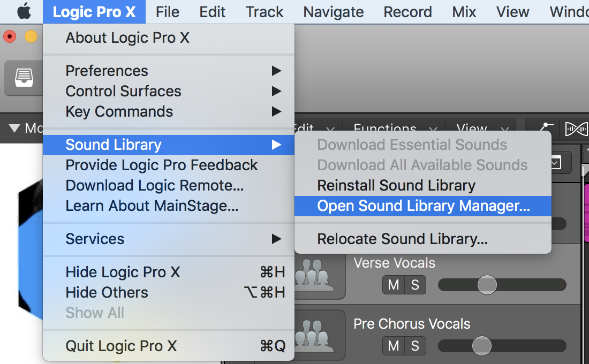589x364 pixels.
Task: Expand the Preferences submenu
Action: tap(107, 71)
